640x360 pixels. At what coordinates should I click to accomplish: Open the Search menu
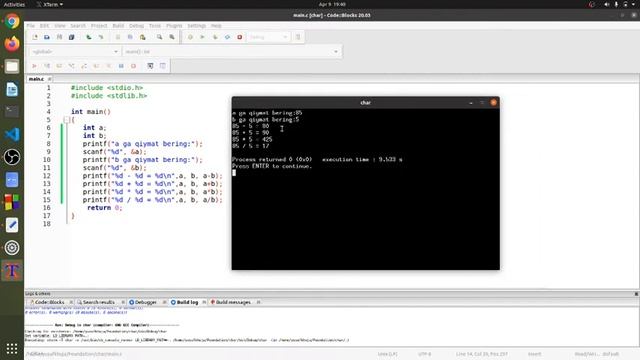[x=78, y=26]
